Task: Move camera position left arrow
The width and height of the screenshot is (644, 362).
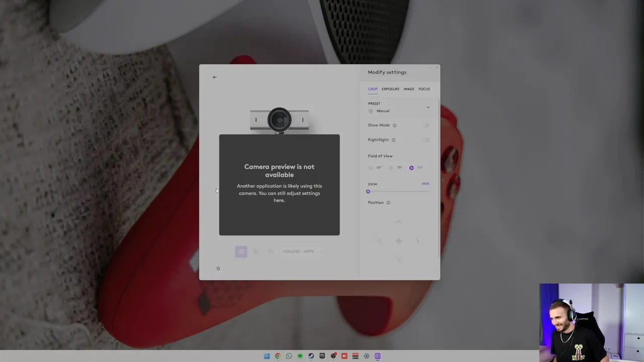Action: click(380, 241)
